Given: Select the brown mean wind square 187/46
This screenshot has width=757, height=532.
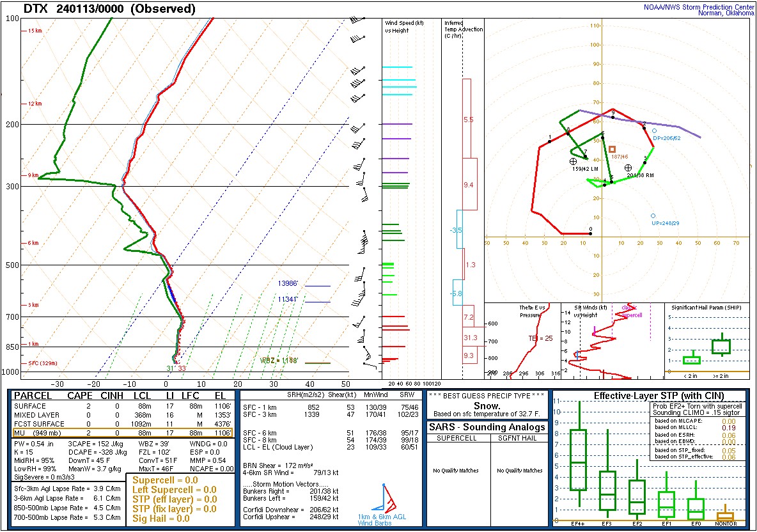Looking at the screenshot, I should 612,149.
